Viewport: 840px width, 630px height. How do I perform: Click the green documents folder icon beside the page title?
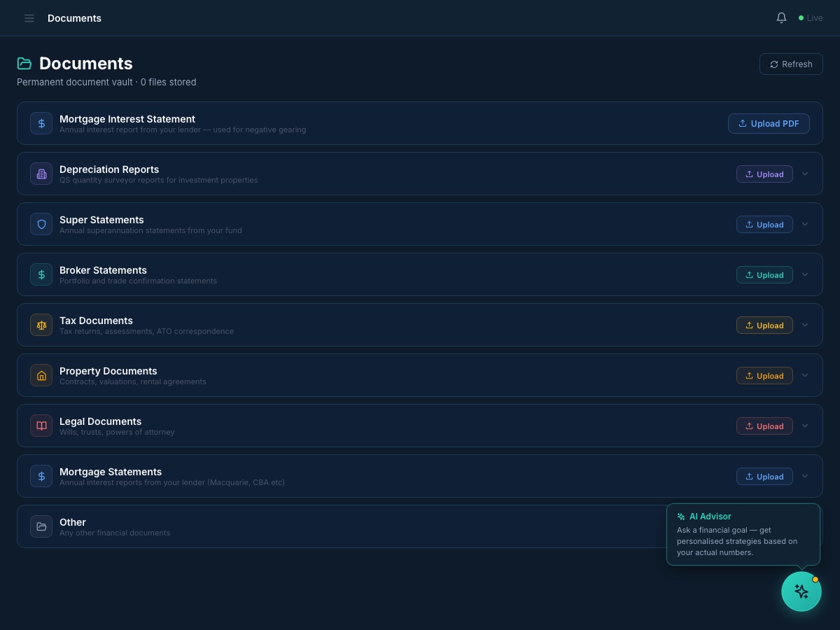coord(24,63)
